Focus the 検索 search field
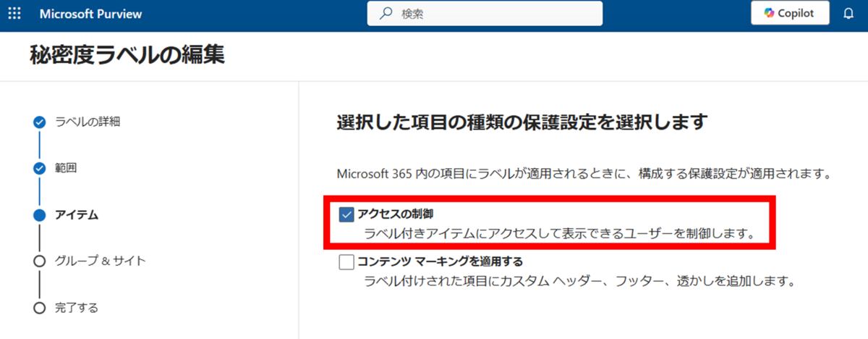Screen dimensions: 868x339 coord(485,13)
